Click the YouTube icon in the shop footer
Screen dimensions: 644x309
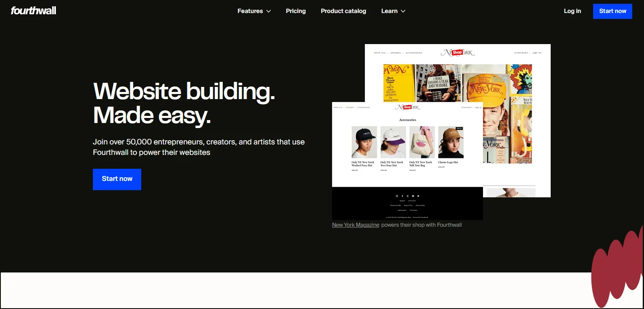(413, 196)
